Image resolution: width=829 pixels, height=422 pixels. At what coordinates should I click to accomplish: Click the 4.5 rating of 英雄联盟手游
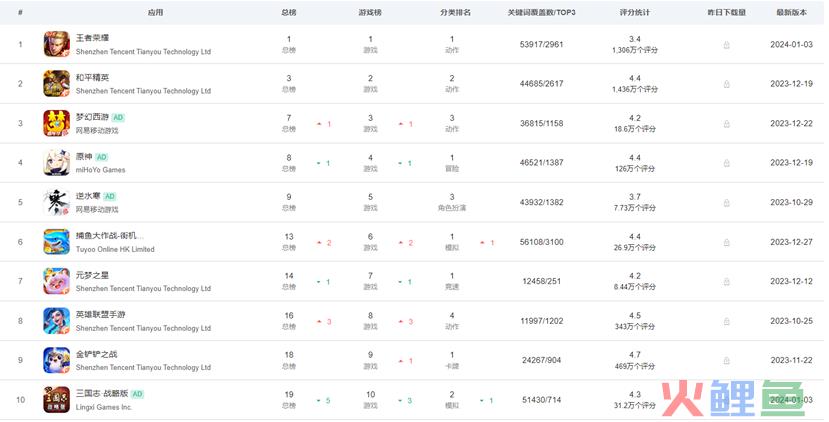[635, 315]
